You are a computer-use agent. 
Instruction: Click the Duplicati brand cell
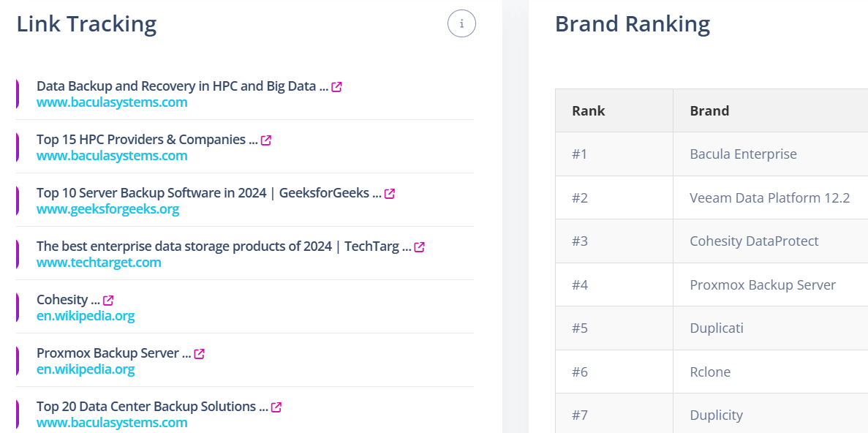click(771, 328)
